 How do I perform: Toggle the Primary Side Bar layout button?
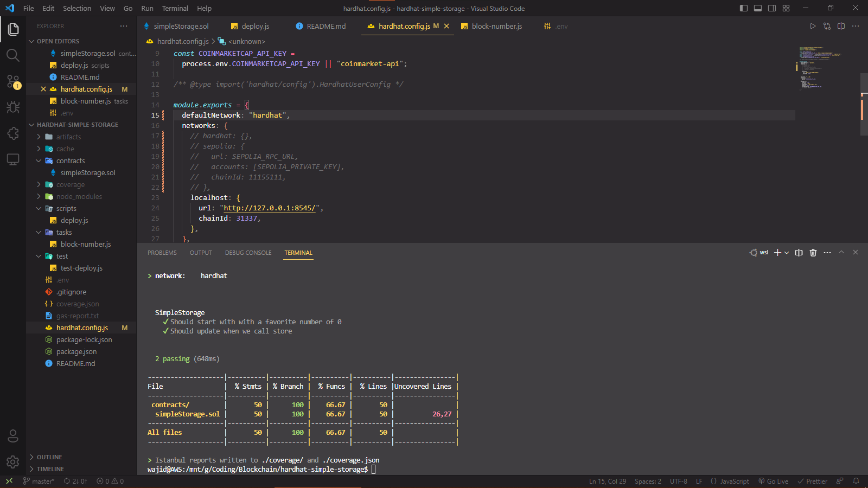744,8
